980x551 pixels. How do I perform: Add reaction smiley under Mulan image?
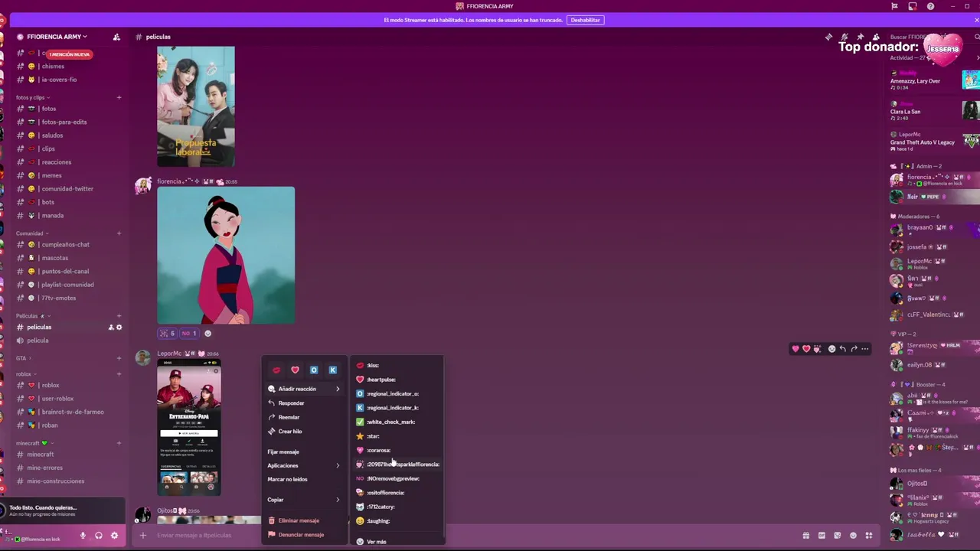point(207,333)
